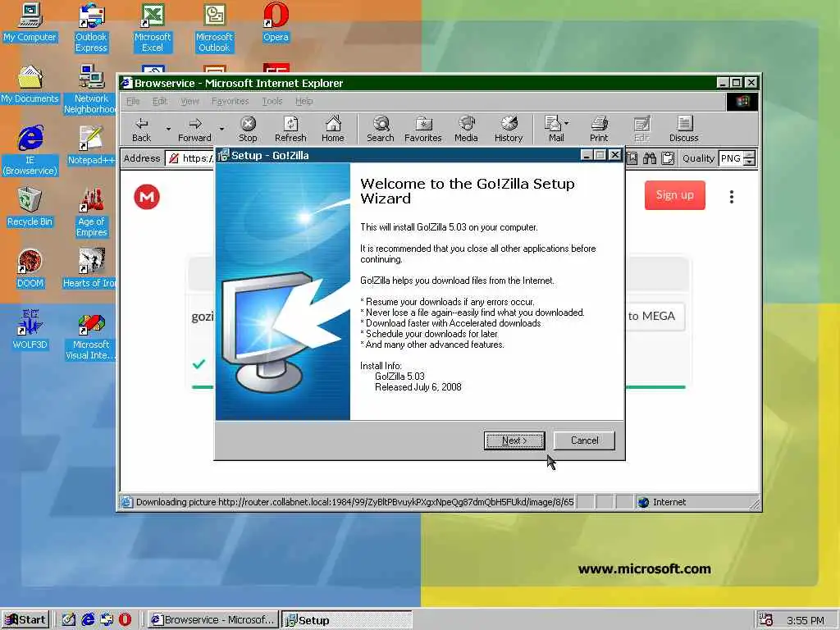Screen dimensions: 840x630
Task: Open Search pane in Internet Explorer
Action: click(x=381, y=130)
